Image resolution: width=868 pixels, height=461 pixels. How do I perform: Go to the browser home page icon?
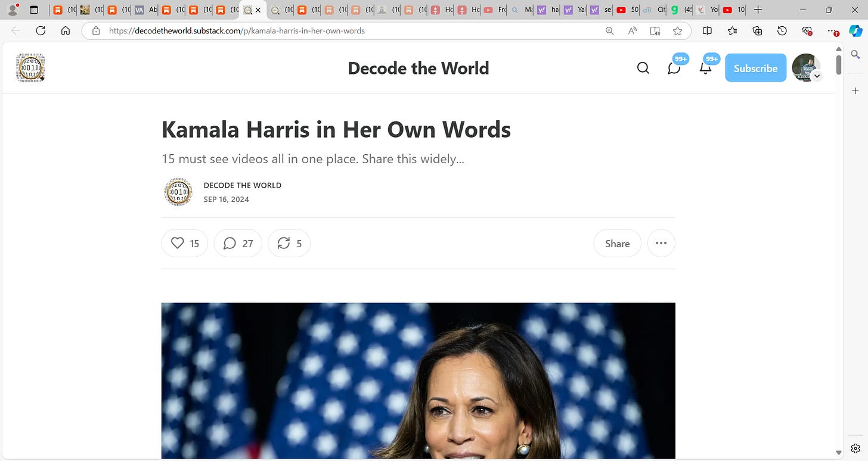pyautogui.click(x=66, y=31)
